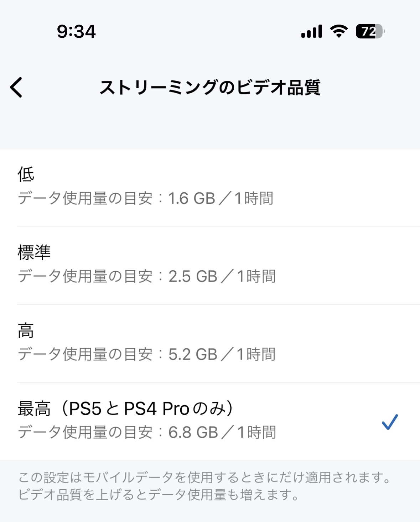This screenshot has height=522, width=420.
Task: Tap the Wi-Fi status icon
Action: click(x=339, y=31)
